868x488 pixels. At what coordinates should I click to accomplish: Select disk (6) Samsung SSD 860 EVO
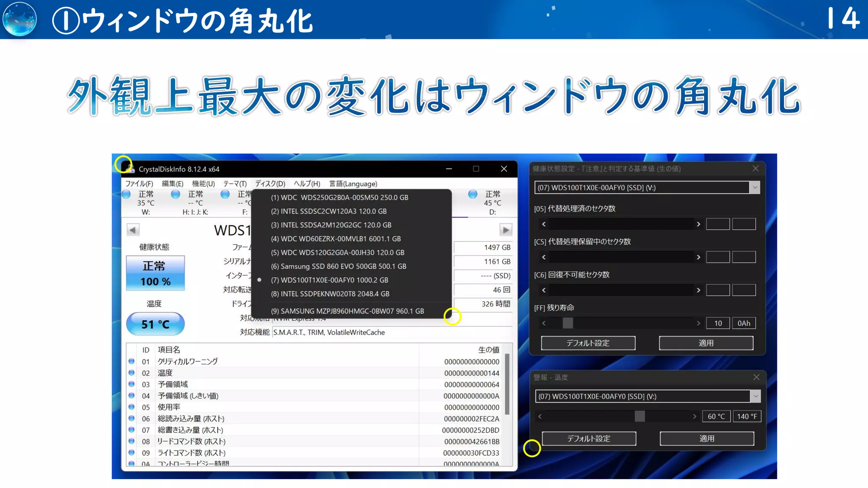pyautogui.click(x=351, y=266)
